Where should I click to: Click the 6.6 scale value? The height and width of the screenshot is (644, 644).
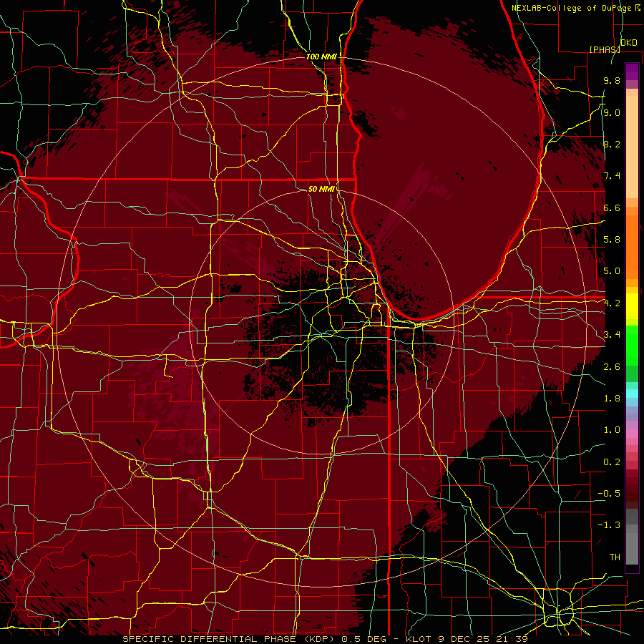click(612, 208)
